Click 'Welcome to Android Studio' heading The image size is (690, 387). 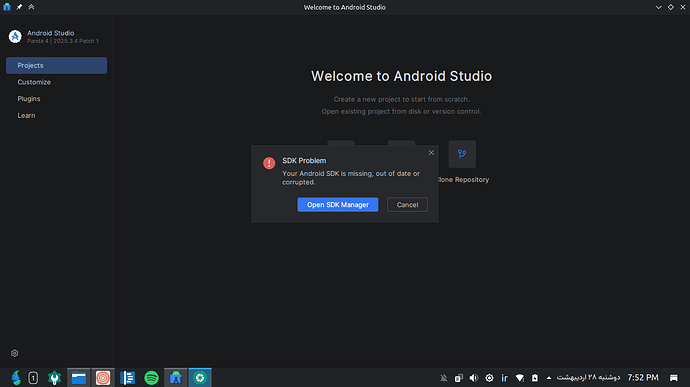coord(401,76)
